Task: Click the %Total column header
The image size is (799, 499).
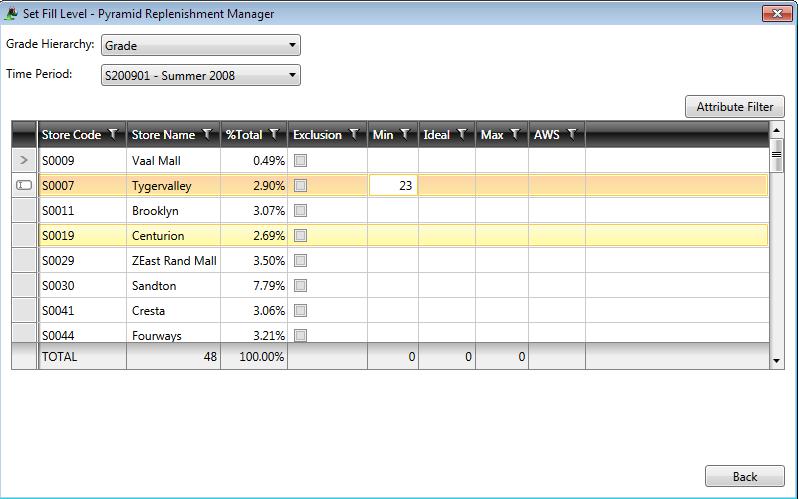Action: click(244, 135)
